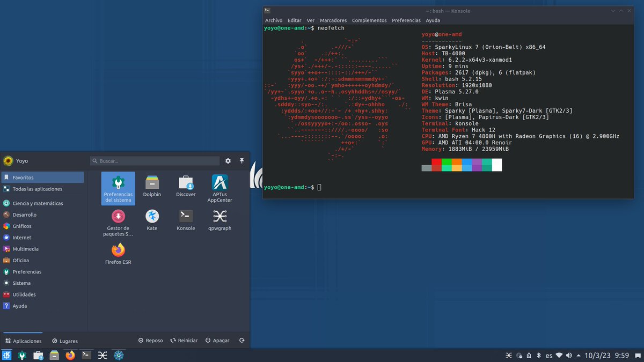The width and height of the screenshot is (644, 362).
Task: Click the Reposo sleep button
Action: (x=150, y=341)
